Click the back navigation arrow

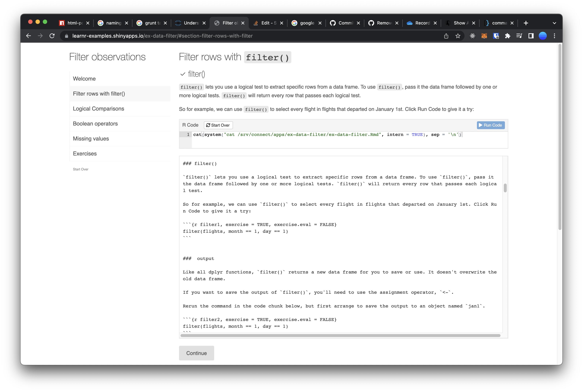coord(29,36)
